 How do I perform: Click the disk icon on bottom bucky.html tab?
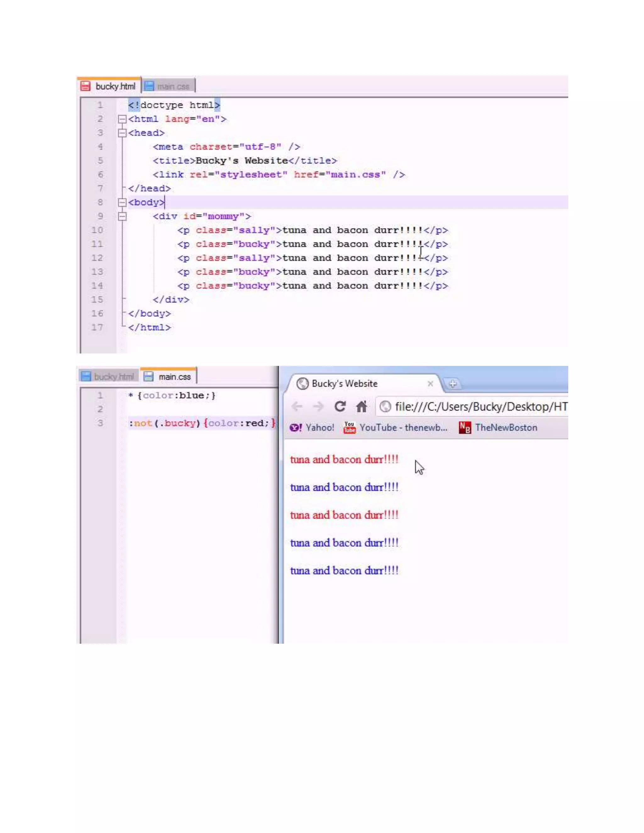pyautogui.click(x=86, y=377)
